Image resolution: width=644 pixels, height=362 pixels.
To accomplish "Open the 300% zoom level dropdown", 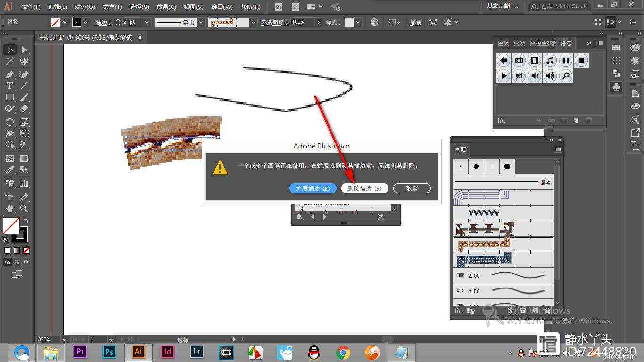I will 64,339.
